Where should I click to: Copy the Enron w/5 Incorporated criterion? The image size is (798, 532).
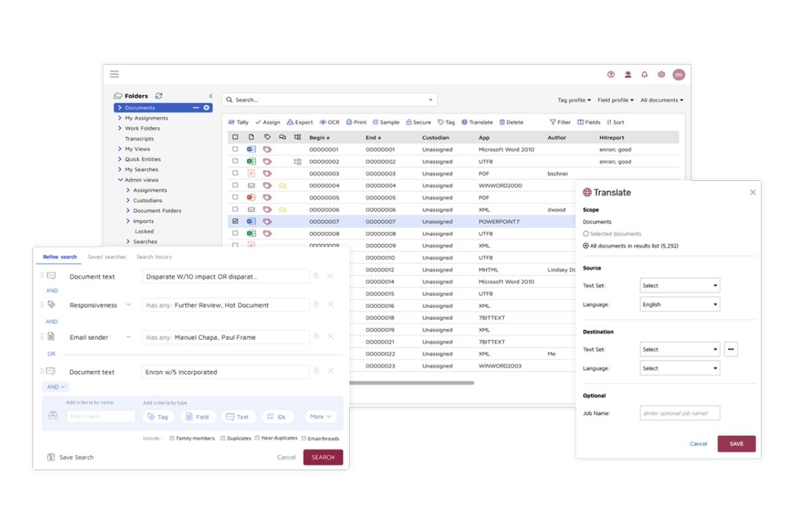316,371
